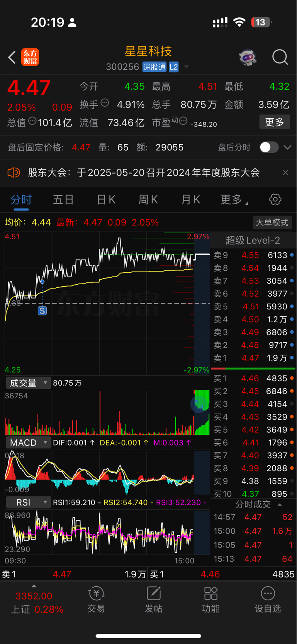The image size is (297, 644).
Task: Open the MACD indicator dropdown
Action: [x=29, y=442]
